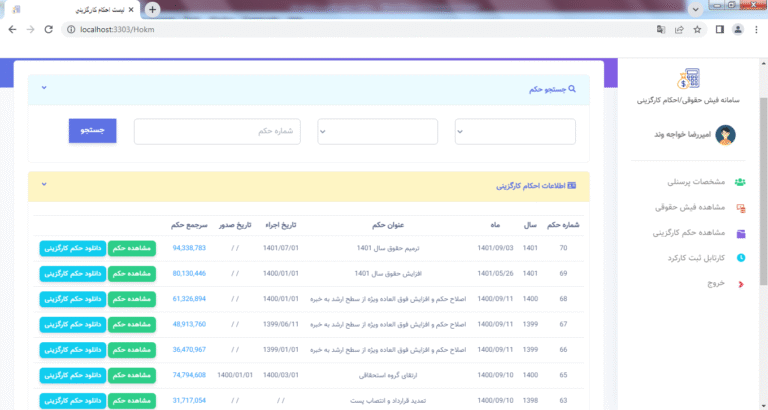Viewport: 768px width, 410px height.
Task: Click the green people icon for مشخصات پرسنلی
Action: [x=740, y=182]
